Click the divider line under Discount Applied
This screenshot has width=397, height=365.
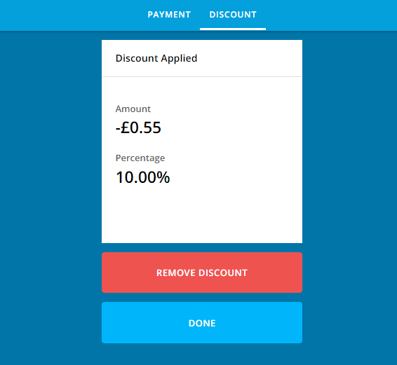coord(202,76)
